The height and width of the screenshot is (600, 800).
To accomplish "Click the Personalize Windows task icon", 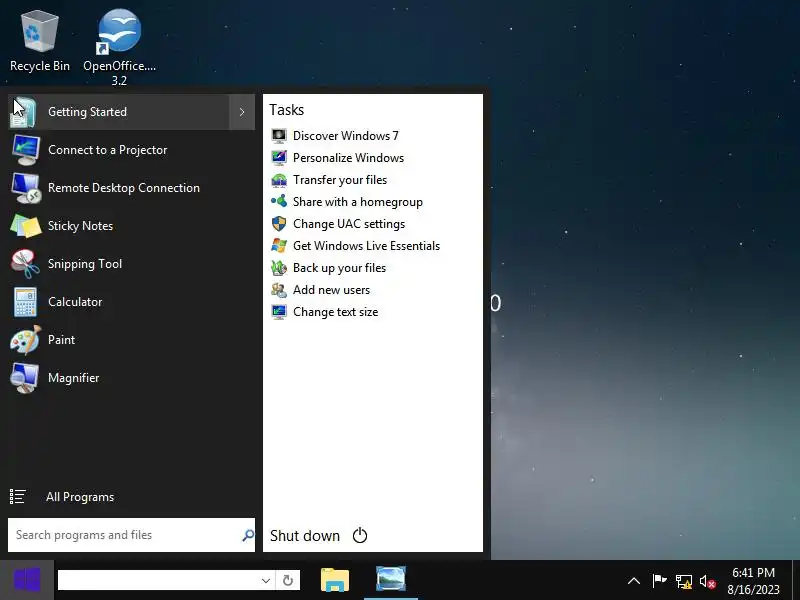I will [279, 158].
